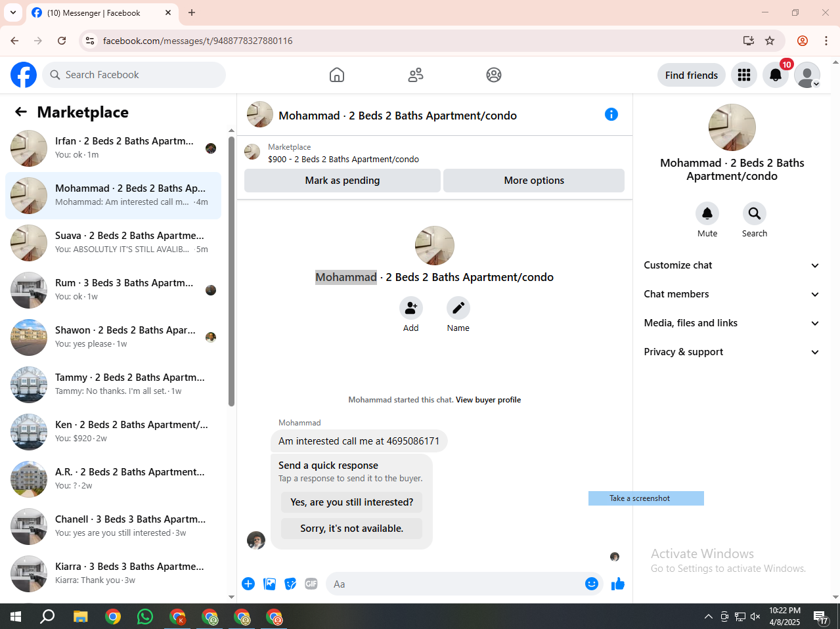This screenshot has width=840, height=629.
Task: Bookmark this page with star icon
Action: coord(770,41)
